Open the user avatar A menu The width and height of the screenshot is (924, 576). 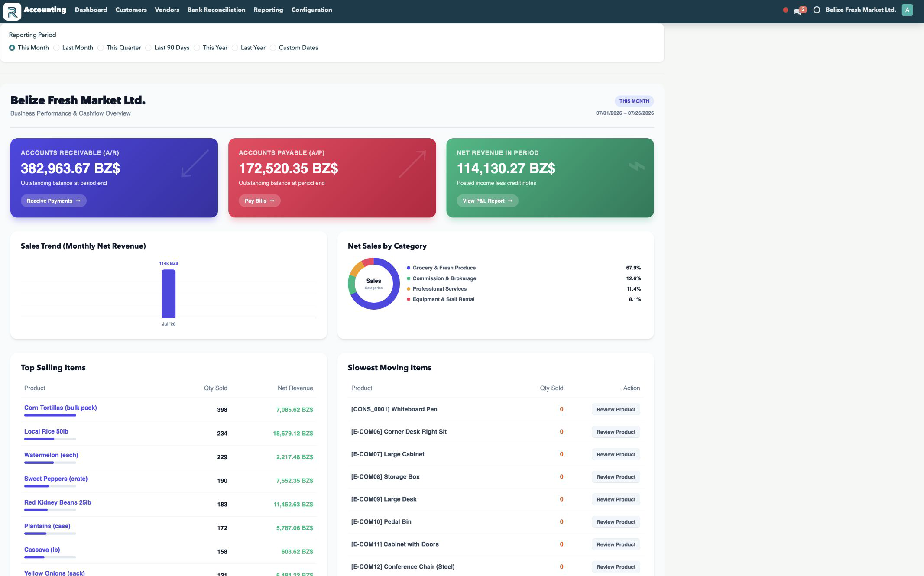pos(907,10)
